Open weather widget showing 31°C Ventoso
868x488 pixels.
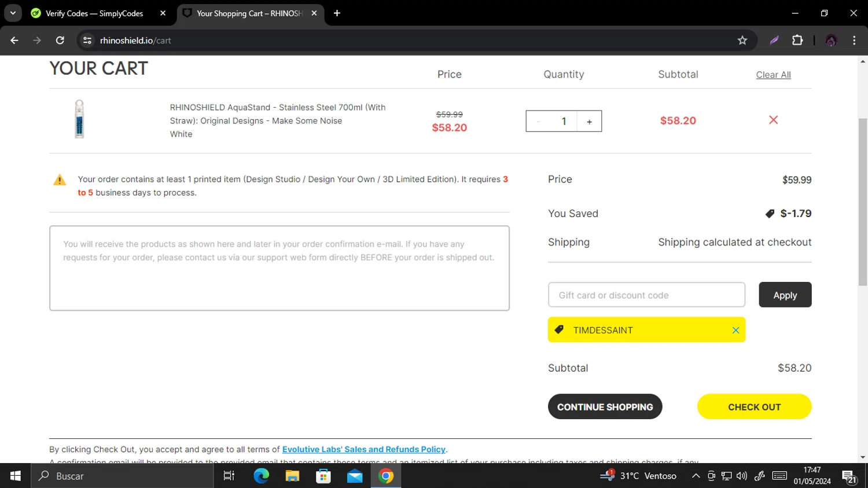click(638, 476)
